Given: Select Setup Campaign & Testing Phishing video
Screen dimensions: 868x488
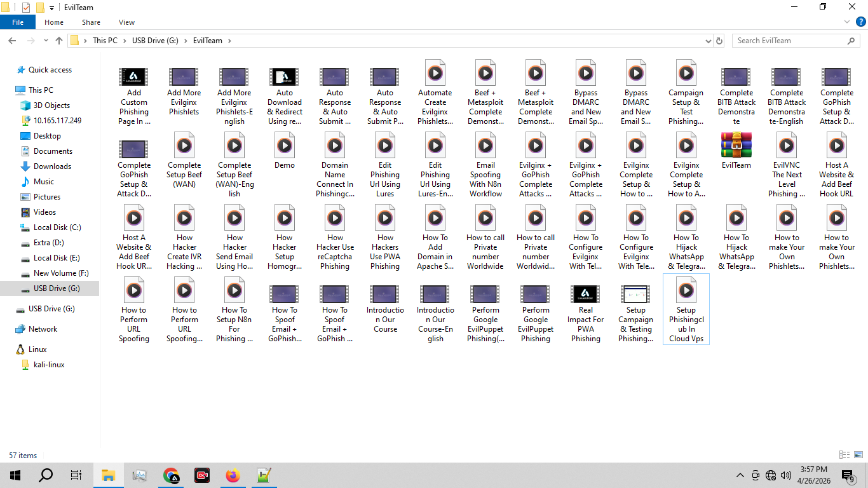Looking at the screenshot, I should (x=635, y=314).
